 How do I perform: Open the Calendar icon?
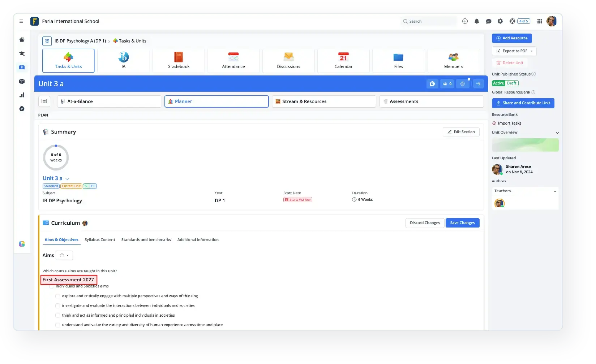click(x=343, y=57)
